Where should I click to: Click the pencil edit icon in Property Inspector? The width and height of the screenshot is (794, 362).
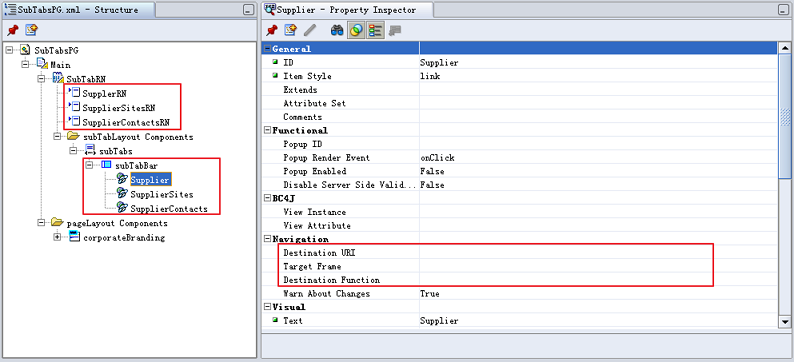309,31
